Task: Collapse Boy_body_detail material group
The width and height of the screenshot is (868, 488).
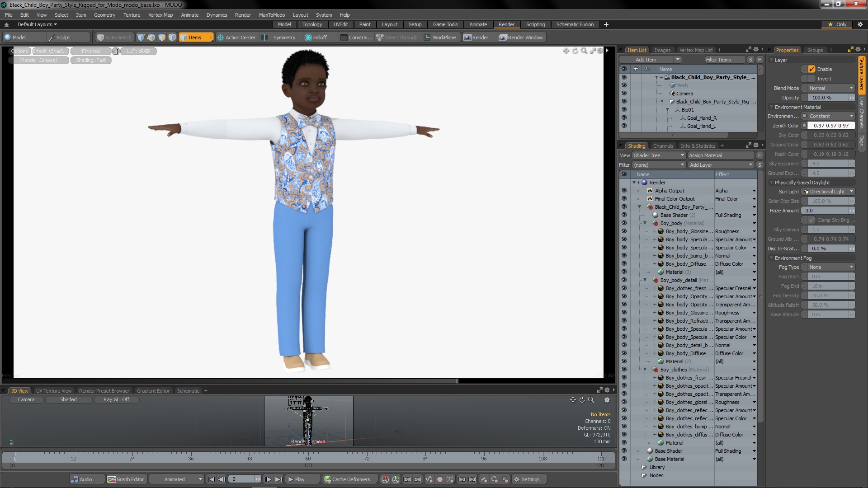Action: click(645, 280)
